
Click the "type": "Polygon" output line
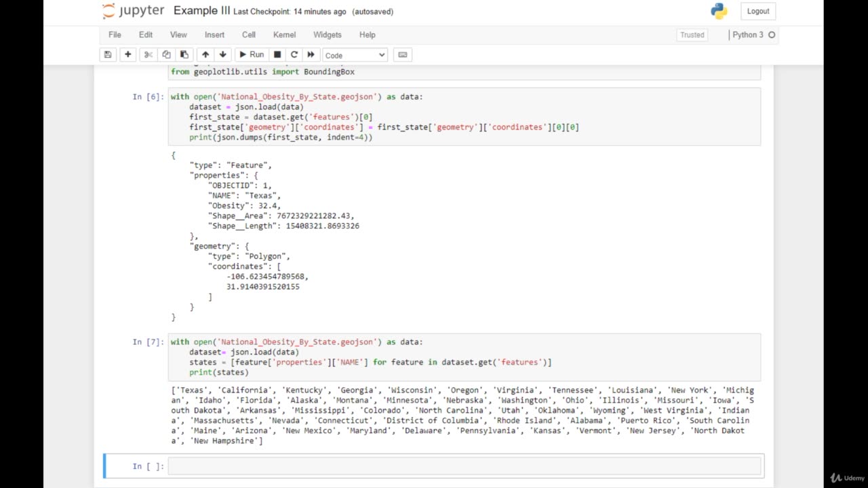click(x=249, y=256)
